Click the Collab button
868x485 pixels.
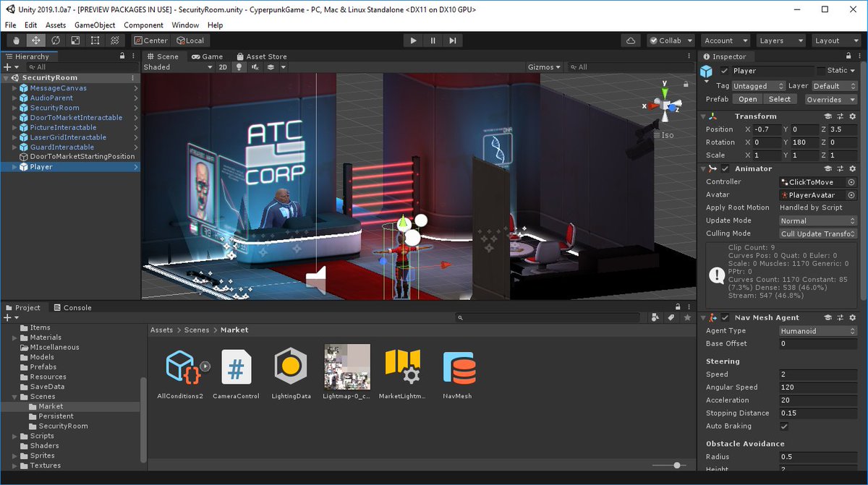671,40
